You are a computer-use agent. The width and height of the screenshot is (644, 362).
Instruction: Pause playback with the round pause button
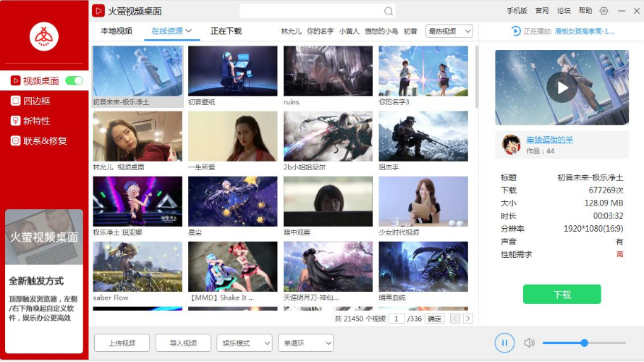point(504,342)
